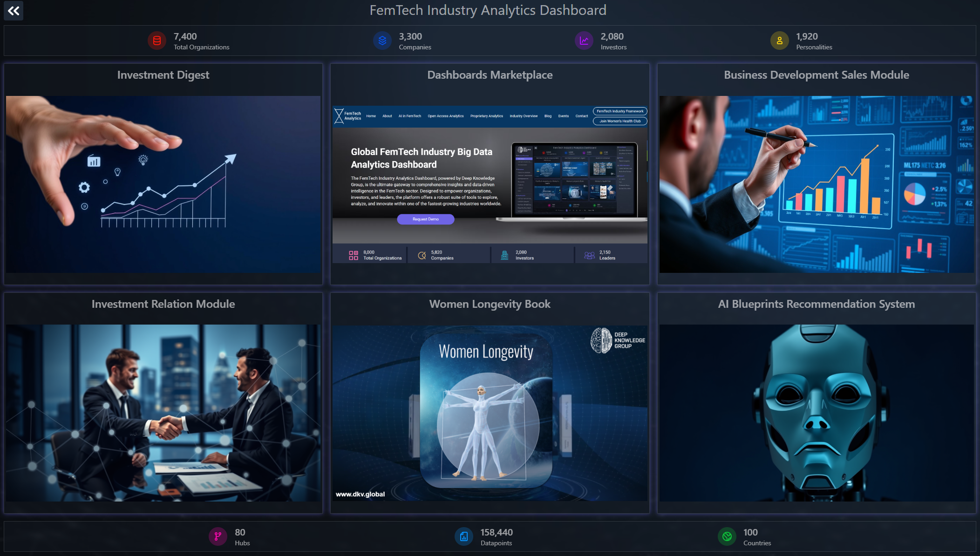980x556 pixels.
Task: Open the Investment Digest thumbnail image
Action: point(163,184)
